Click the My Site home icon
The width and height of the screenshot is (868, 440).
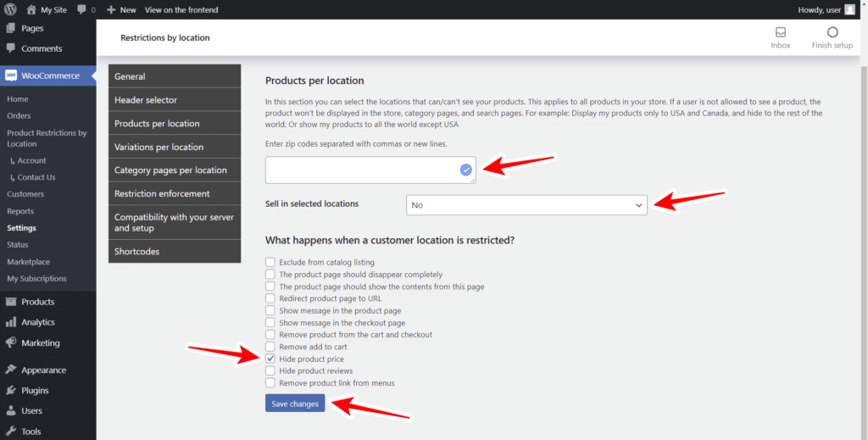point(31,9)
